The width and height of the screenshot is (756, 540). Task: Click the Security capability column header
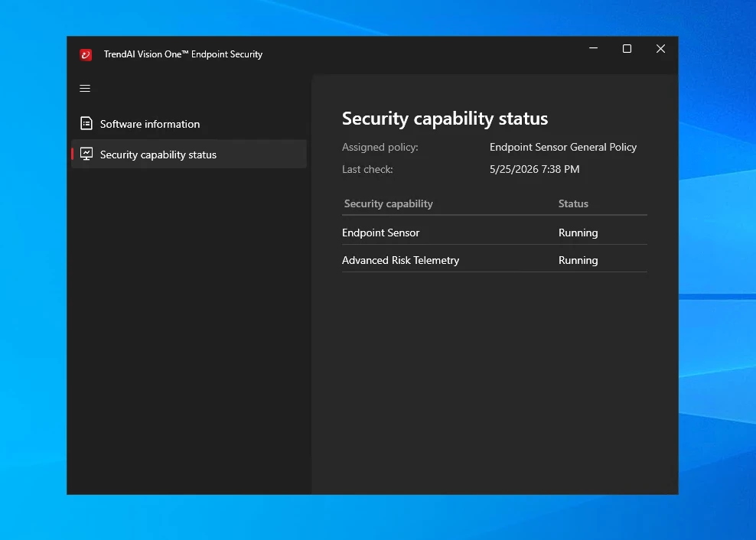(x=388, y=203)
